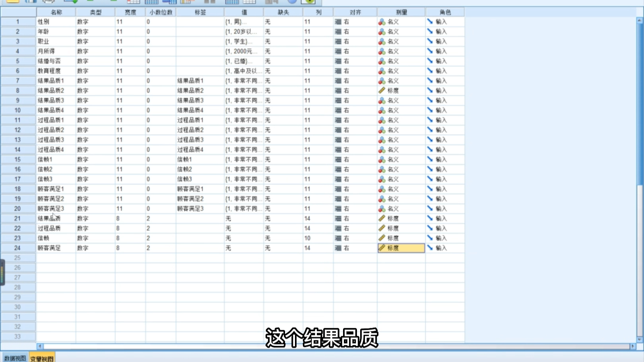Click the value cell {1, 2000元...
644x362 pixels.
(x=244, y=51)
